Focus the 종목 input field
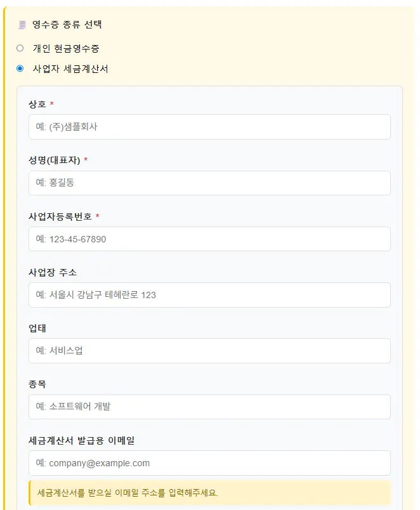The height and width of the screenshot is (510, 420). tap(209, 406)
